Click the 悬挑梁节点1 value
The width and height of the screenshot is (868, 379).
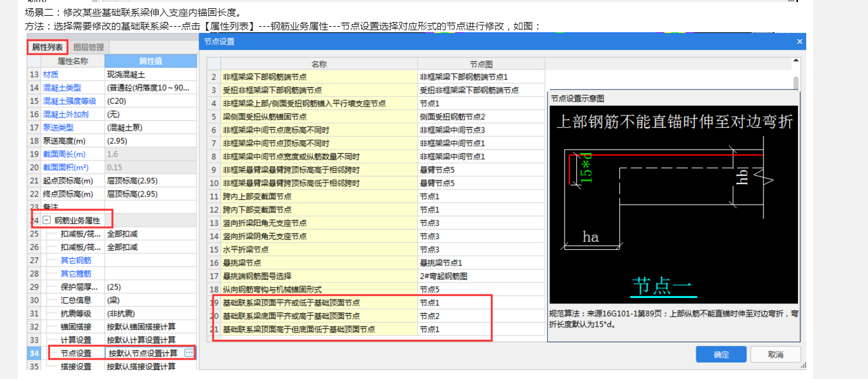click(x=481, y=262)
